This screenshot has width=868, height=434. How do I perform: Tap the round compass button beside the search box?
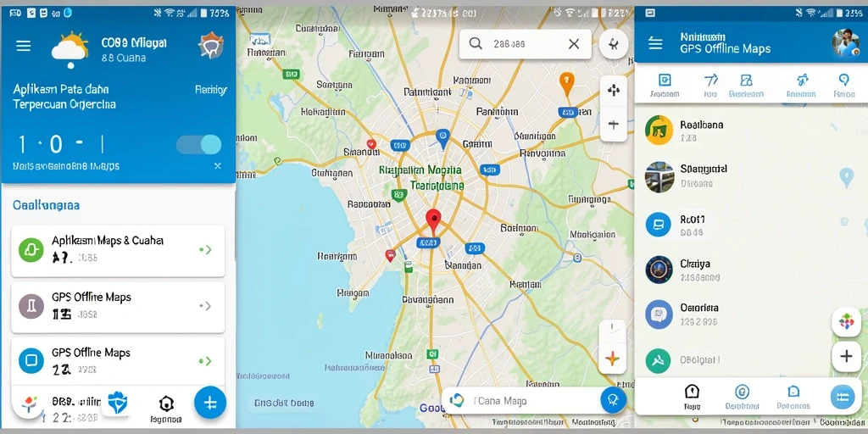[614, 44]
